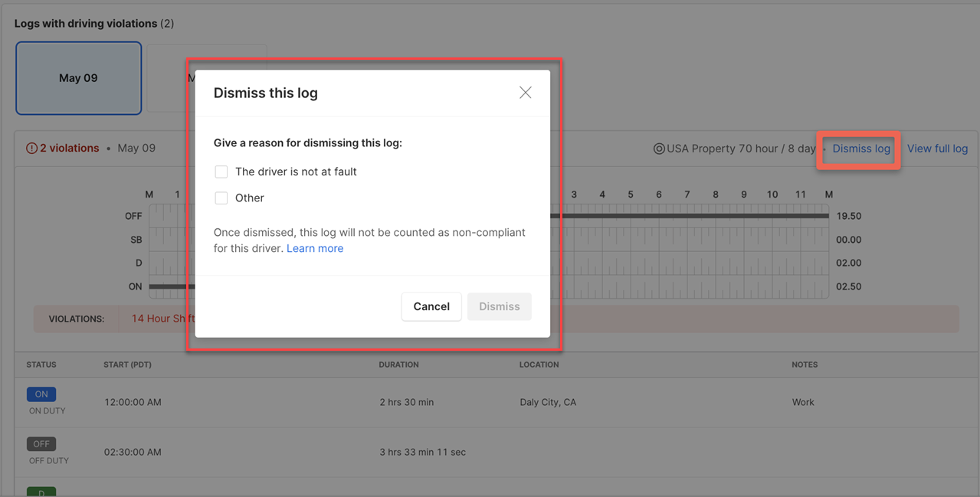This screenshot has height=497, width=980.
Task: Click the 2 violations warning icon
Action: pyautogui.click(x=31, y=149)
